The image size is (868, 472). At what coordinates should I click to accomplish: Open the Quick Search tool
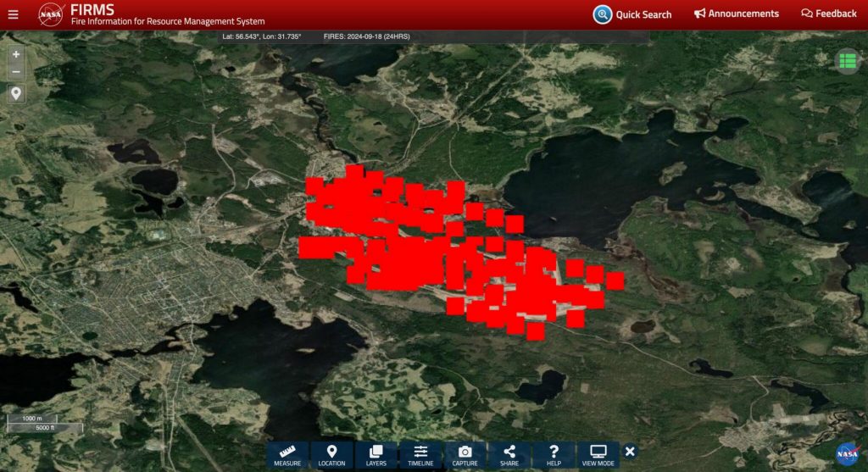coord(632,14)
